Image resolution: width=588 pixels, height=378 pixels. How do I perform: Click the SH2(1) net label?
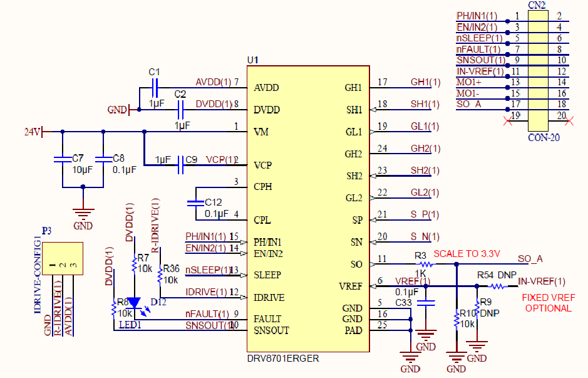click(425, 171)
